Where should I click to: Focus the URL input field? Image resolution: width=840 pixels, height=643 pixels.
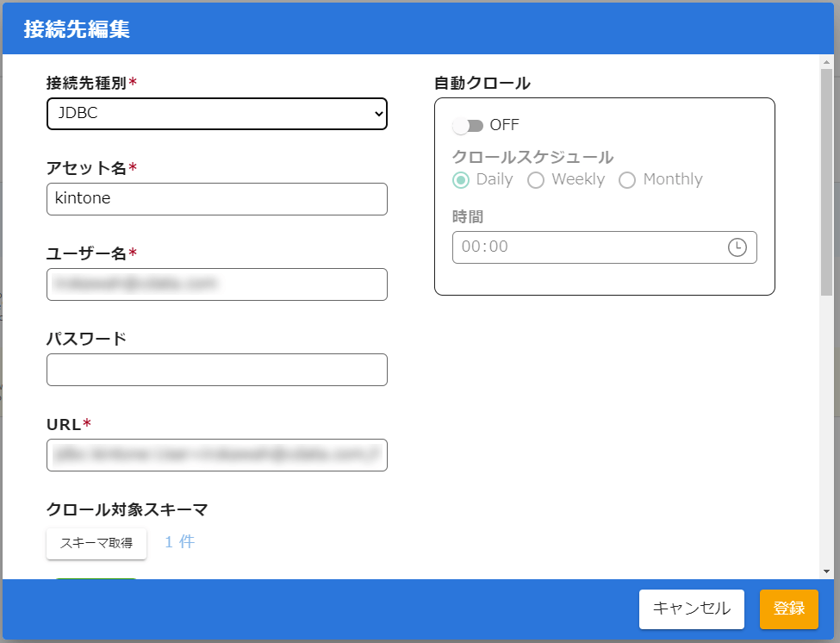[216, 455]
